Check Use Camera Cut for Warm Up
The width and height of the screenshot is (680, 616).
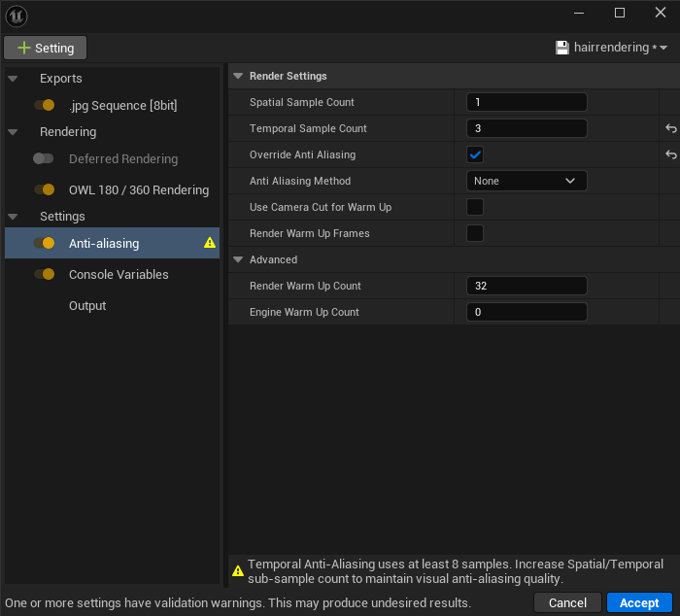(x=475, y=207)
